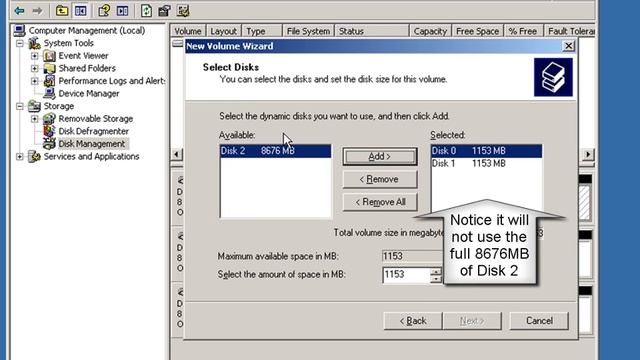Click the Back arrow toolbar icon
This screenshot has width=640, height=360.
[19, 11]
